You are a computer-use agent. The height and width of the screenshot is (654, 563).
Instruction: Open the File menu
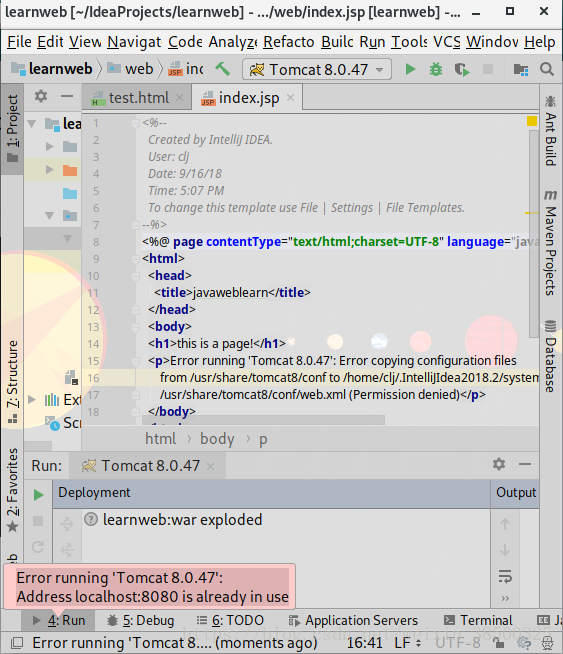[19, 42]
